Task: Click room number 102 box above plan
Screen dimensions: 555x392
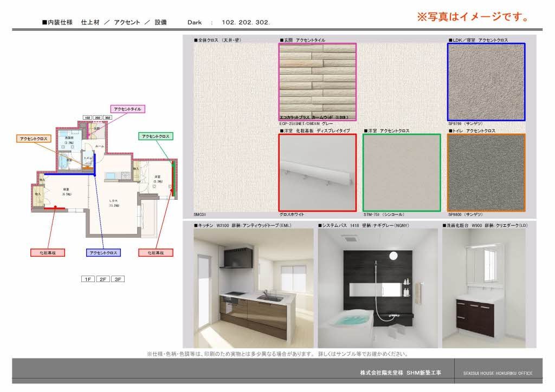Action: point(87,117)
